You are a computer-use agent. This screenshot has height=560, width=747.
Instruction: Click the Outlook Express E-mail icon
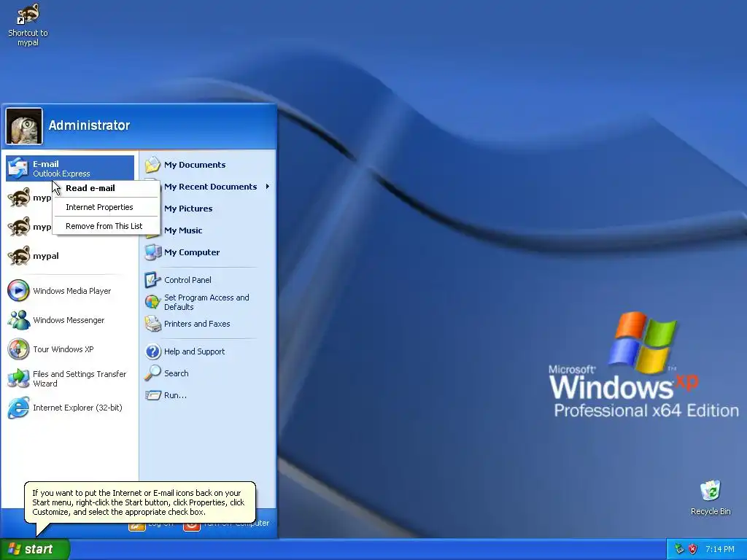(18, 168)
